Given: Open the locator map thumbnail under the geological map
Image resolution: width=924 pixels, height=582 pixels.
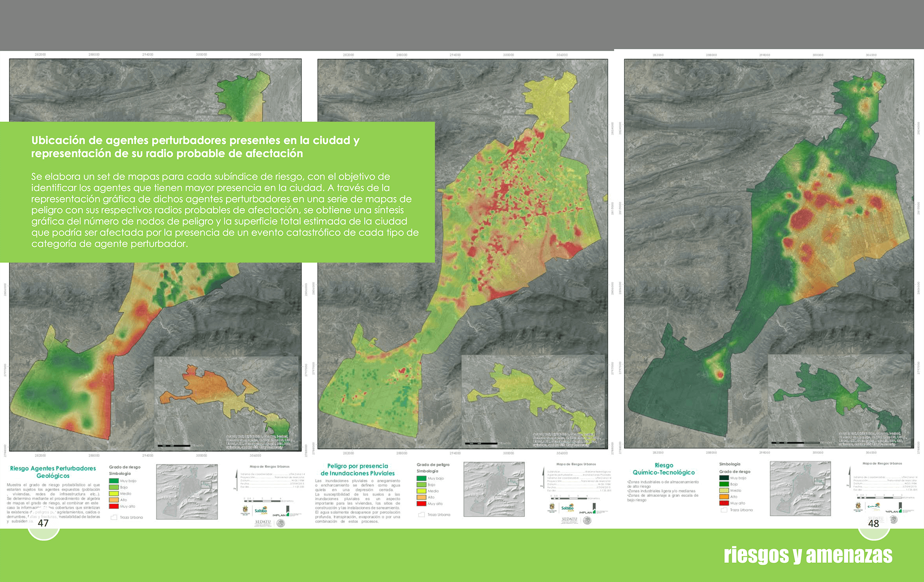Looking at the screenshot, I should [187, 491].
